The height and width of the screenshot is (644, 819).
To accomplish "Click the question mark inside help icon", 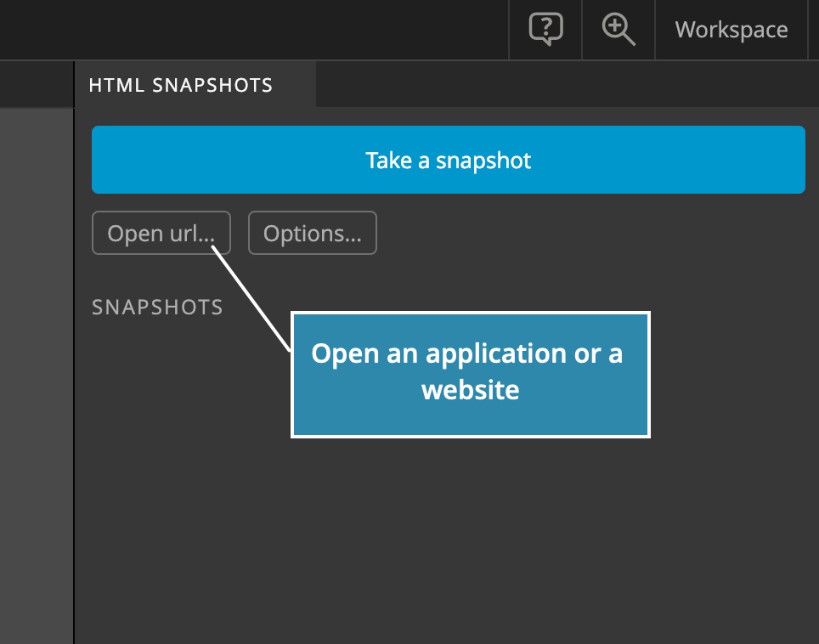I will click(x=545, y=25).
